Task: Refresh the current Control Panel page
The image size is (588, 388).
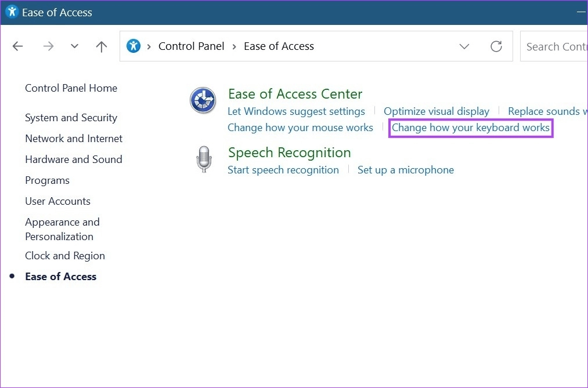Action: pyautogui.click(x=496, y=46)
